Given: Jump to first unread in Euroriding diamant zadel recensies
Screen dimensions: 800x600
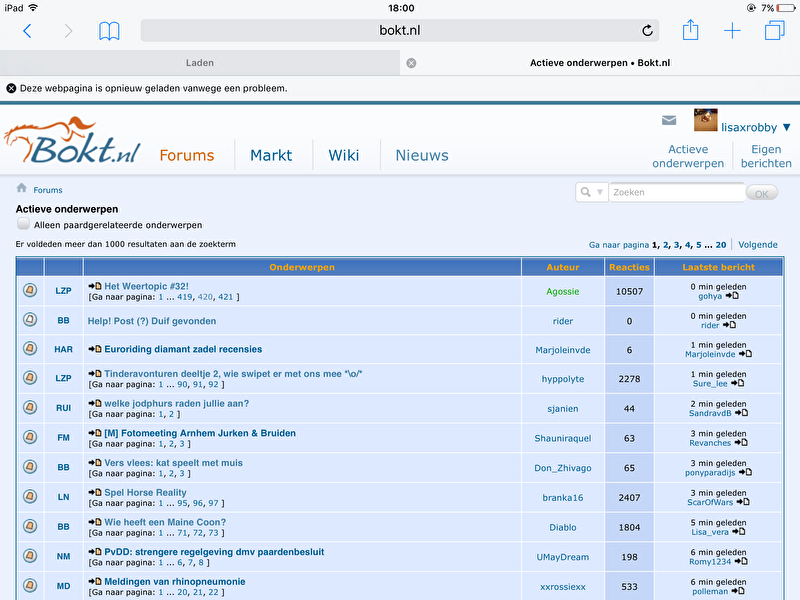Looking at the screenshot, I should click(95, 349).
